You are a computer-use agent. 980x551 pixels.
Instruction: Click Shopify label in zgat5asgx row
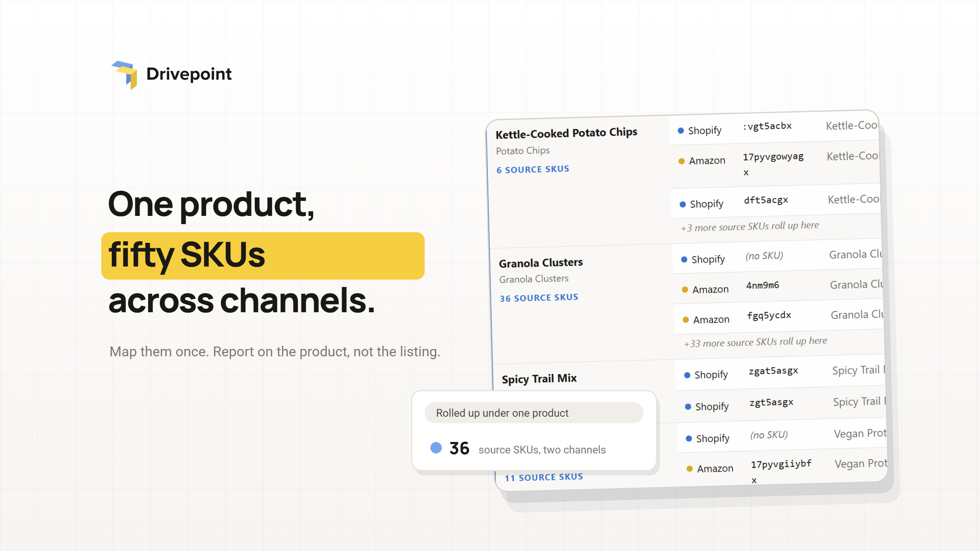pyautogui.click(x=711, y=375)
